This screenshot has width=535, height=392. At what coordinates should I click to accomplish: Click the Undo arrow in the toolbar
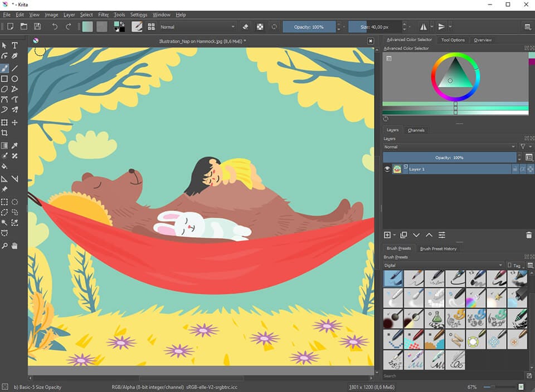[55, 26]
